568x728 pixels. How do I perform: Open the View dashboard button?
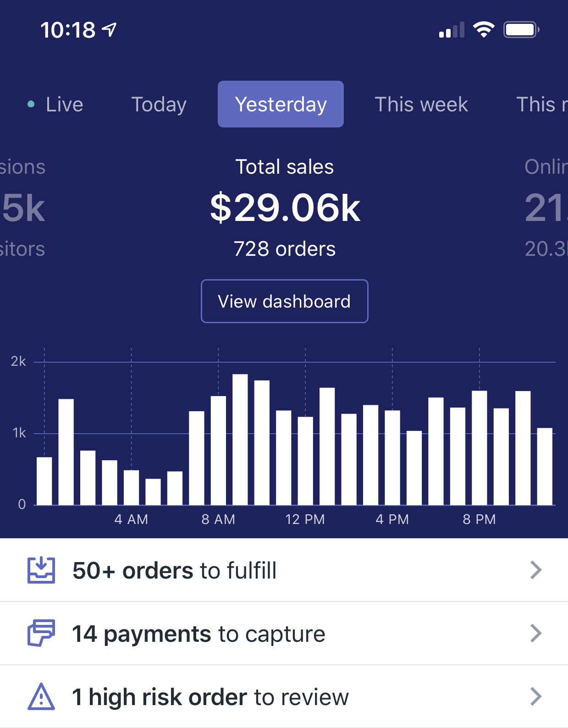[x=284, y=301]
